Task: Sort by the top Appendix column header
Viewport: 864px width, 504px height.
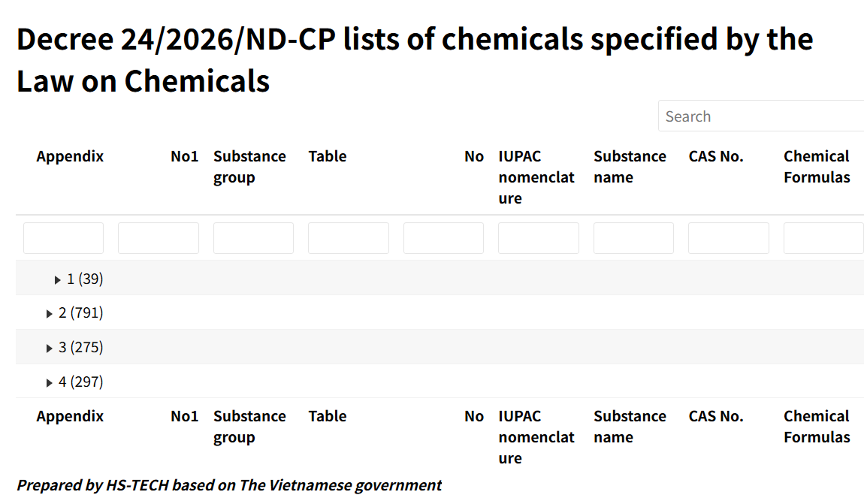Action: (70, 157)
